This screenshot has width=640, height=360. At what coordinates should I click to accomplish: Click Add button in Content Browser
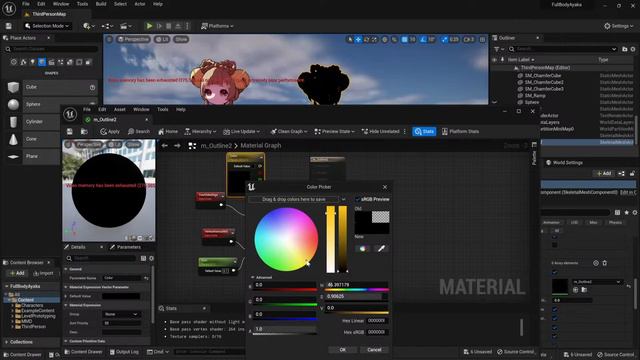coord(17,273)
